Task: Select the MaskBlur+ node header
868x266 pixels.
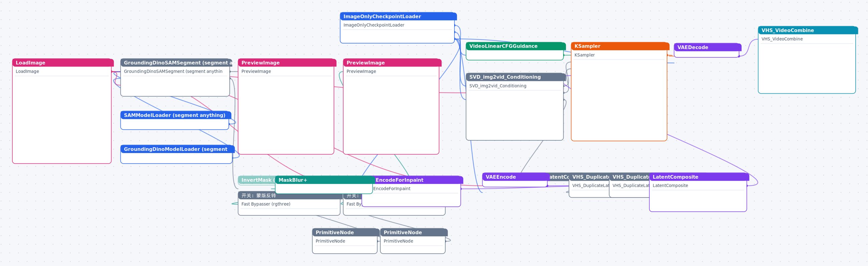Action: [x=325, y=180]
